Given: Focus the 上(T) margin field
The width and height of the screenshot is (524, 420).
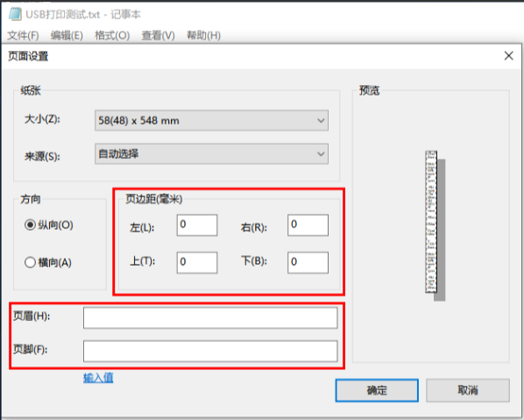Looking at the screenshot, I should click(197, 262).
